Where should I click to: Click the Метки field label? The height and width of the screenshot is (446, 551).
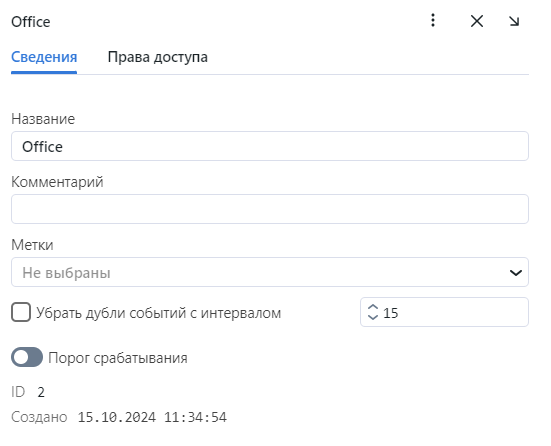pos(32,245)
